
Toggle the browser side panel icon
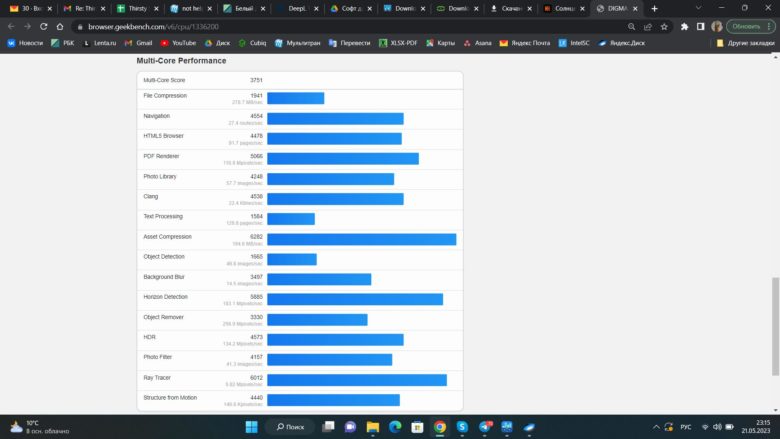pos(700,26)
